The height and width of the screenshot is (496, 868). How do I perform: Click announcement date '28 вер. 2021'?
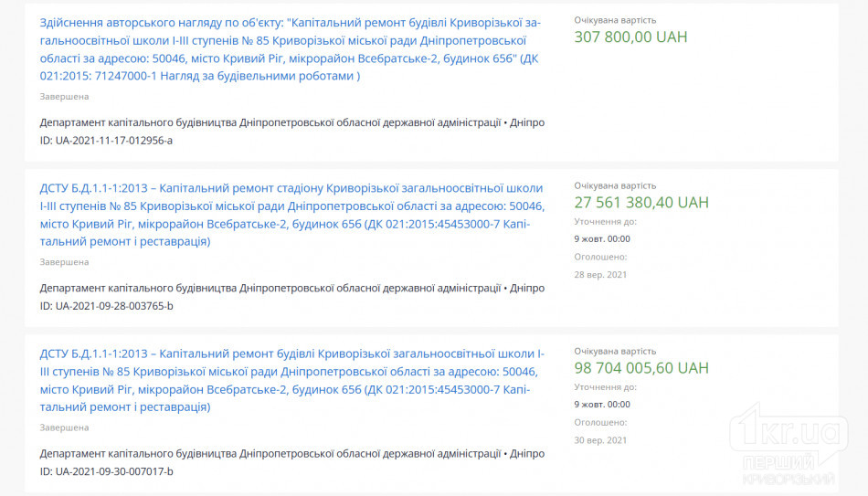tap(600, 275)
